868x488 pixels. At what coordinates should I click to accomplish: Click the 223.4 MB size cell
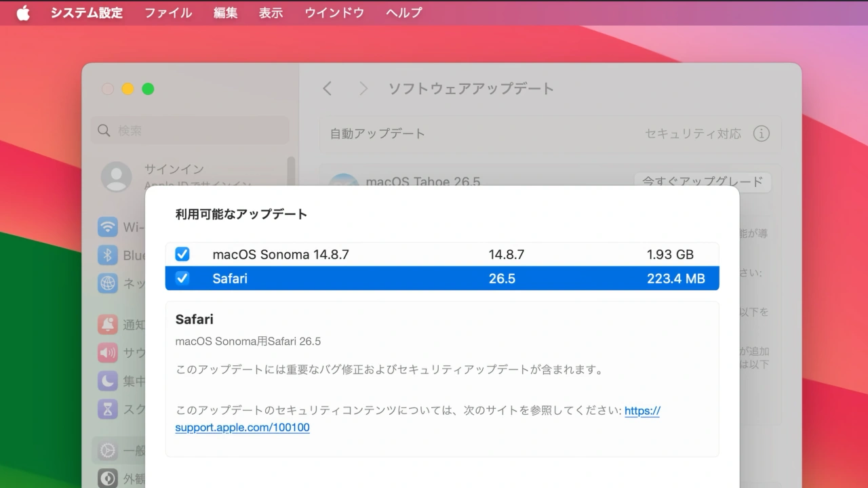675,278
